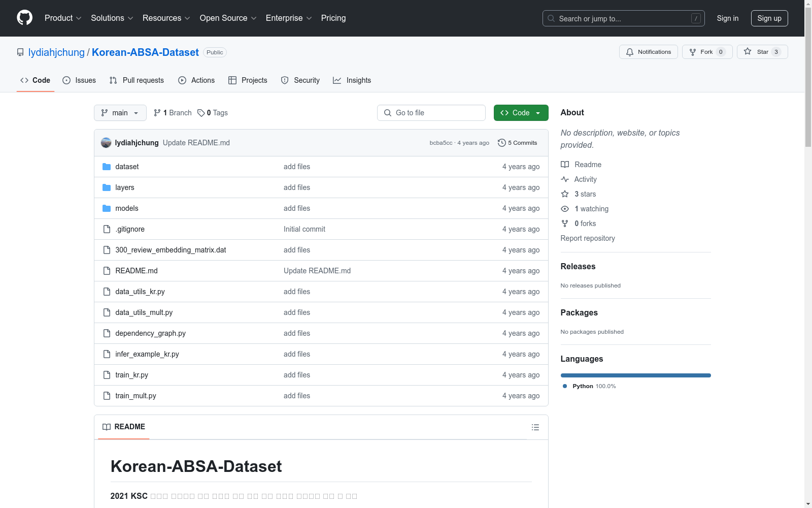
Task: Open commit history clock icon
Action: pos(502,143)
